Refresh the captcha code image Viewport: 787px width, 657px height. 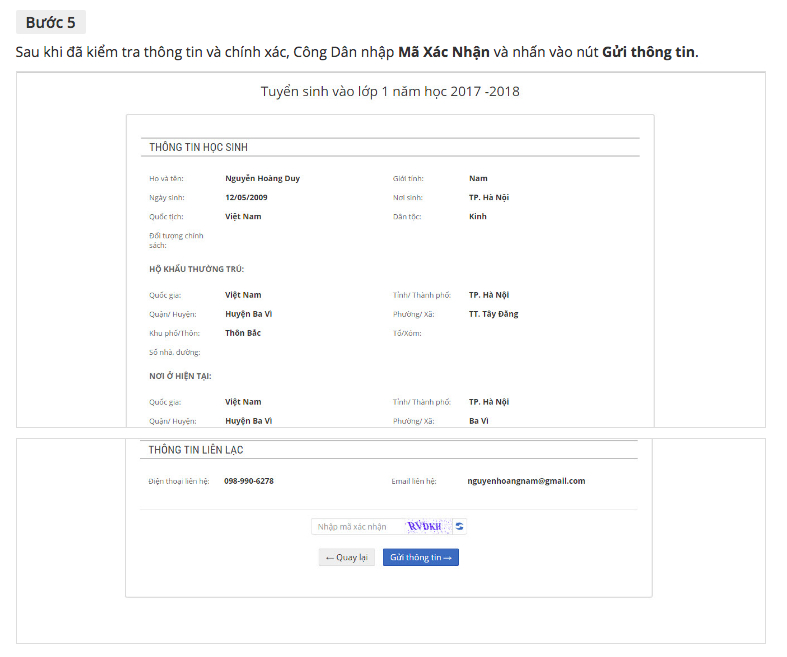pos(460,526)
